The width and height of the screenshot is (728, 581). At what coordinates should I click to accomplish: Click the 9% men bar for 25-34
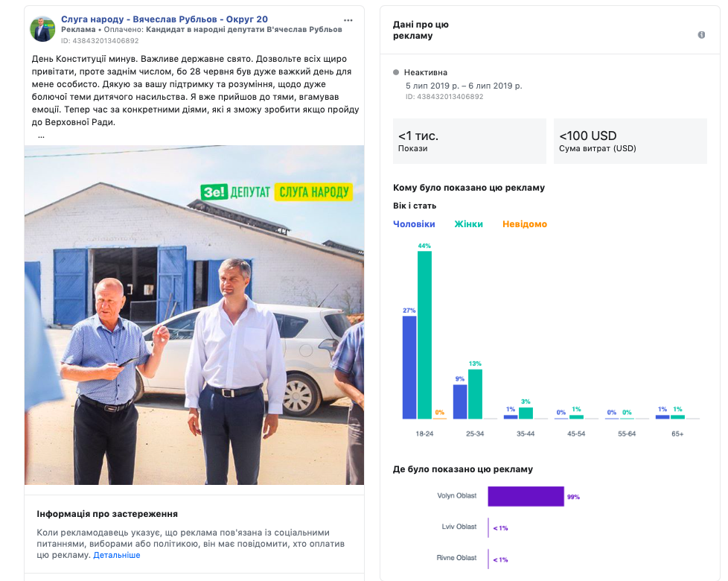pyautogui.click(x=460, y=401)
